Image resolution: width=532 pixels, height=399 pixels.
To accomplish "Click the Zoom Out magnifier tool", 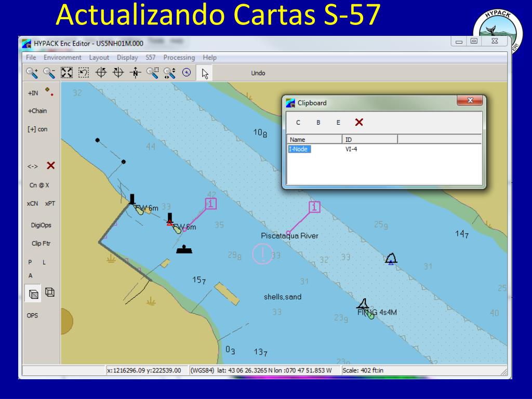I will pos(49,73).
